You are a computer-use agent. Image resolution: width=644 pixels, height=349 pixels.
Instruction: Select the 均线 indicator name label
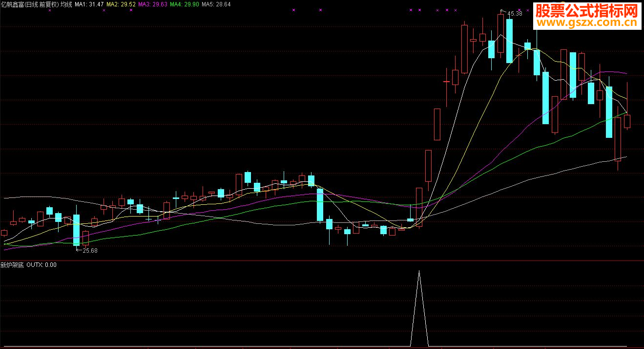point(66,4)
